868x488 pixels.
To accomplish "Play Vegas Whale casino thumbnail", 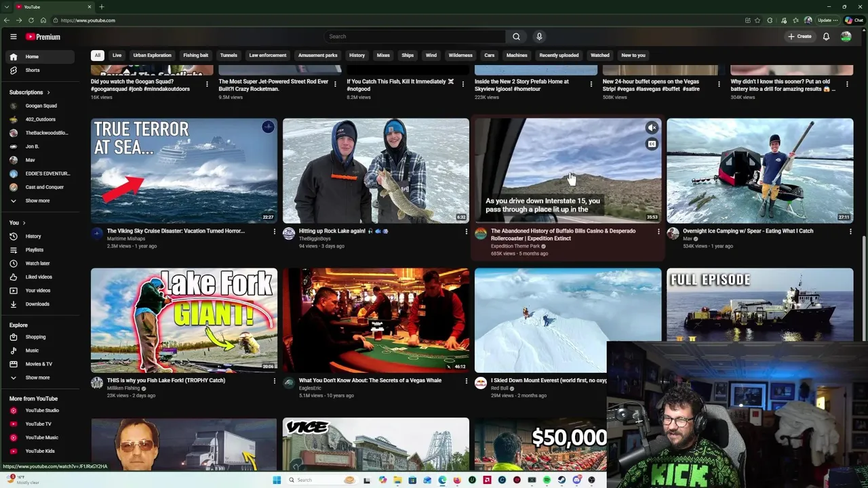I will 376,320.
